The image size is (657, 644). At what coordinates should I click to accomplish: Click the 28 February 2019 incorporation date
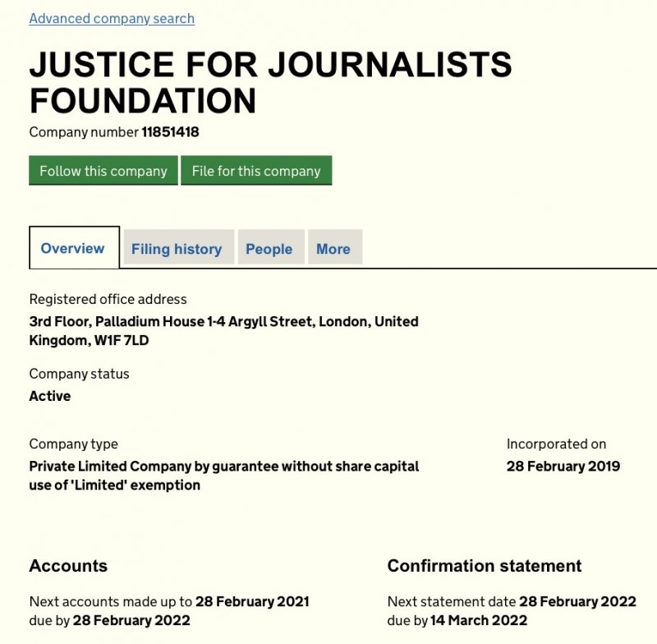coord(563,466)
